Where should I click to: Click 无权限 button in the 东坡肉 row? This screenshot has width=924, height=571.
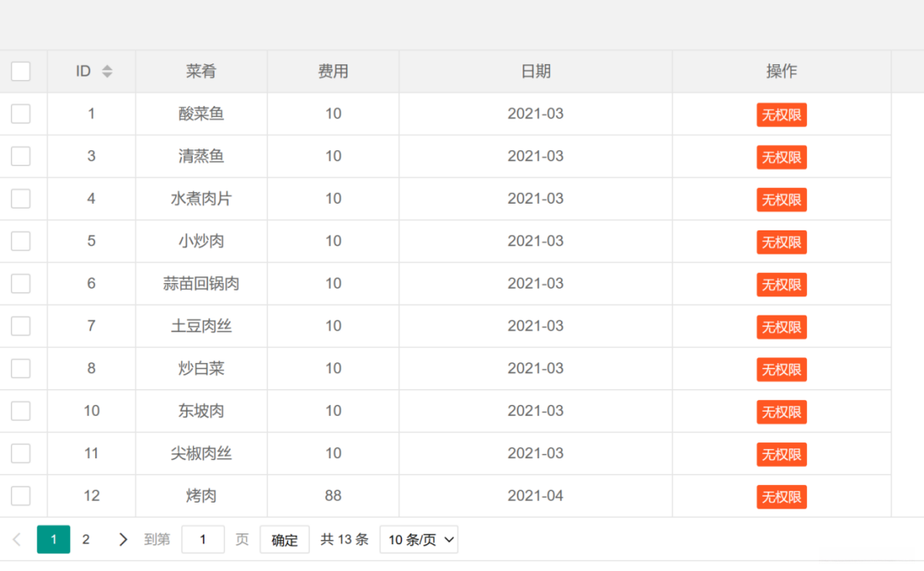click(781, 412)
